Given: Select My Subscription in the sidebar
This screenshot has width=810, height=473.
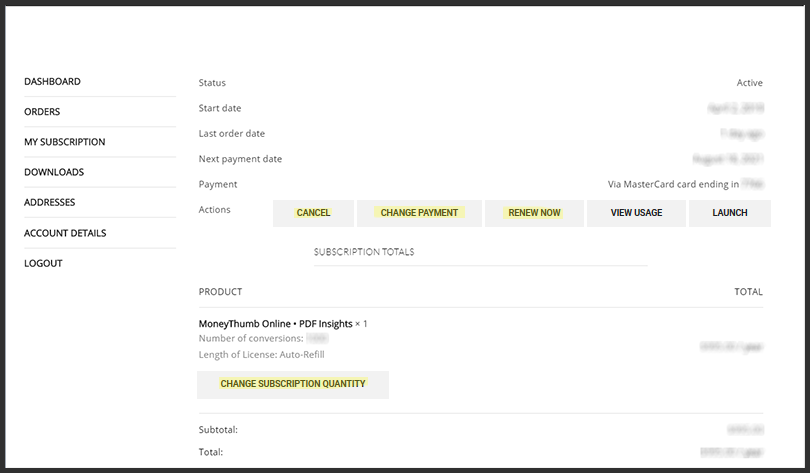Looking at the screenshot, I should [64, 142].
